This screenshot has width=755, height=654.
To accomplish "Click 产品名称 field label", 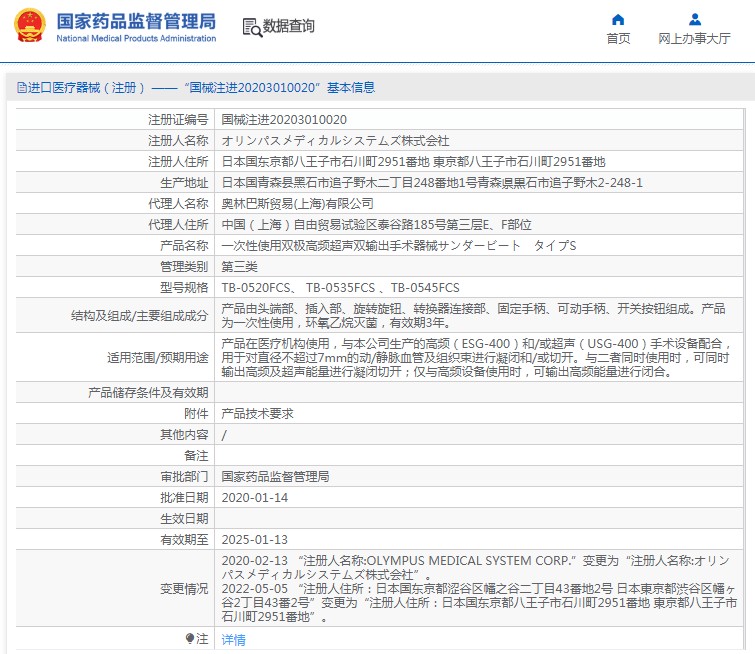I will 184,246.
